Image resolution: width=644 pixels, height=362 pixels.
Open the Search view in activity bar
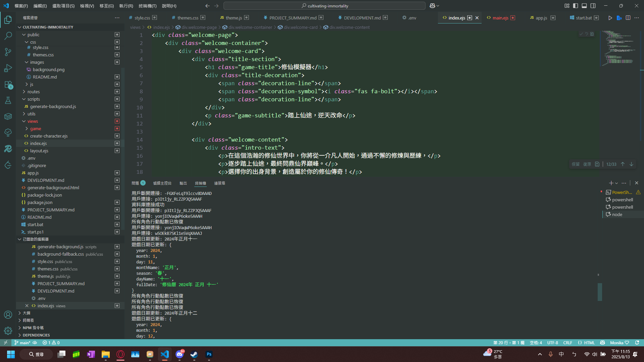point(8,36)
